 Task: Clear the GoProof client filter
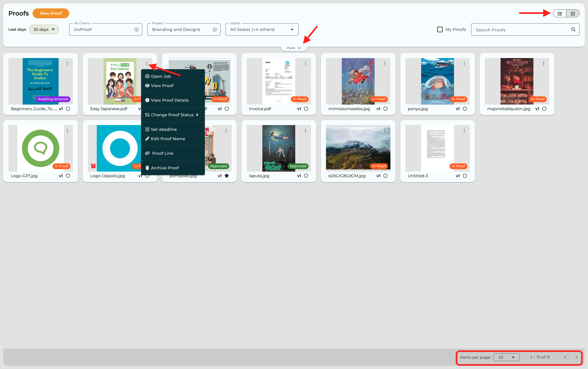137,29
